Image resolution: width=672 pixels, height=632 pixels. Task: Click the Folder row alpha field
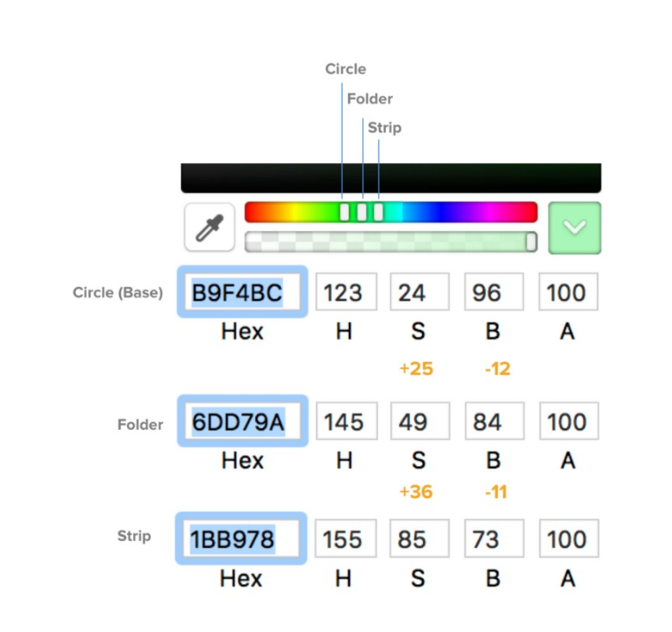pos(570,421)
